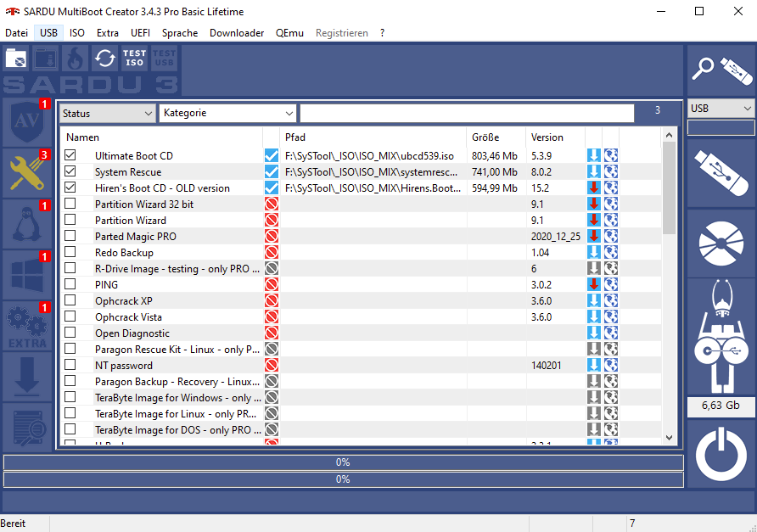Sort by the Namen column header

coord(161,137)
